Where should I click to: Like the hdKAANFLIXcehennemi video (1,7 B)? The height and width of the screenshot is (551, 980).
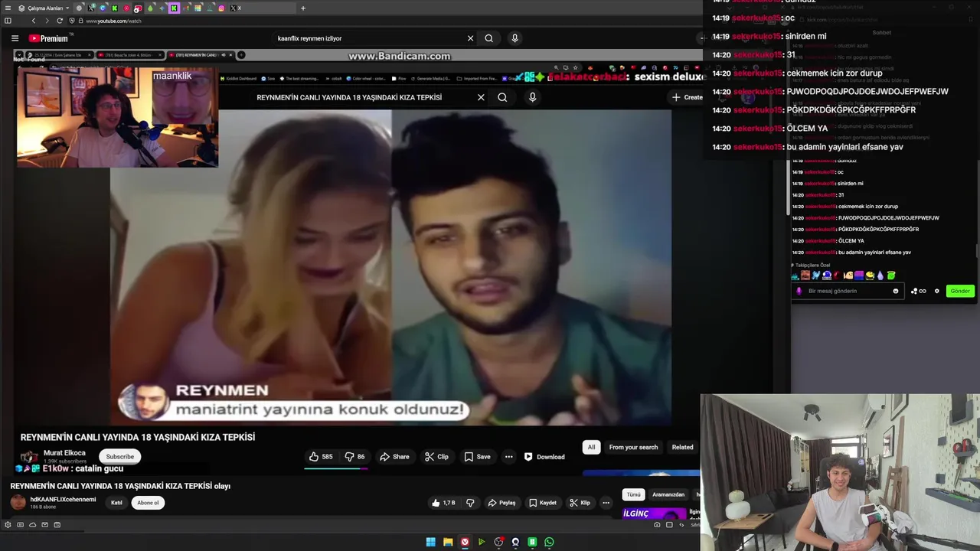[x=443, y=503]
